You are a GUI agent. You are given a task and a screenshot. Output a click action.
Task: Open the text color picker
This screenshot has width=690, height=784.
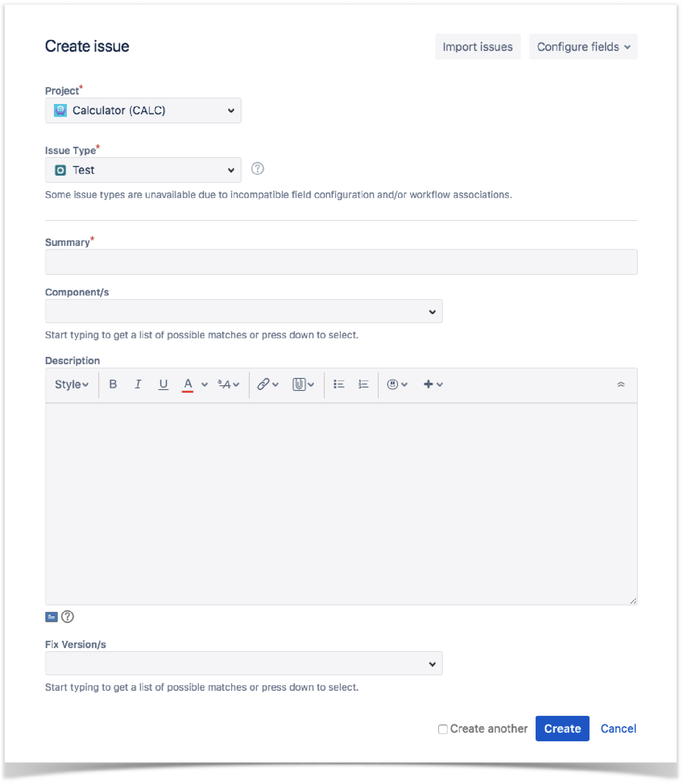[x=188, y=384]
